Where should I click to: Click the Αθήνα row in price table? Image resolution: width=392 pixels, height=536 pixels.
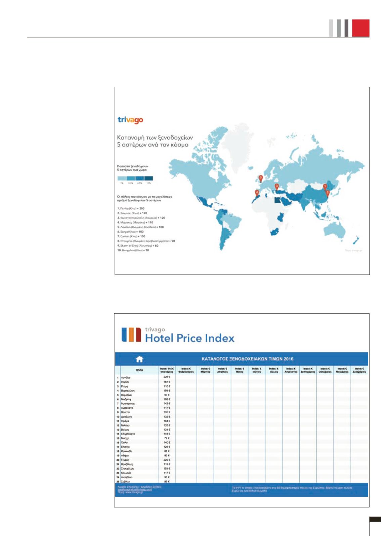125,456
